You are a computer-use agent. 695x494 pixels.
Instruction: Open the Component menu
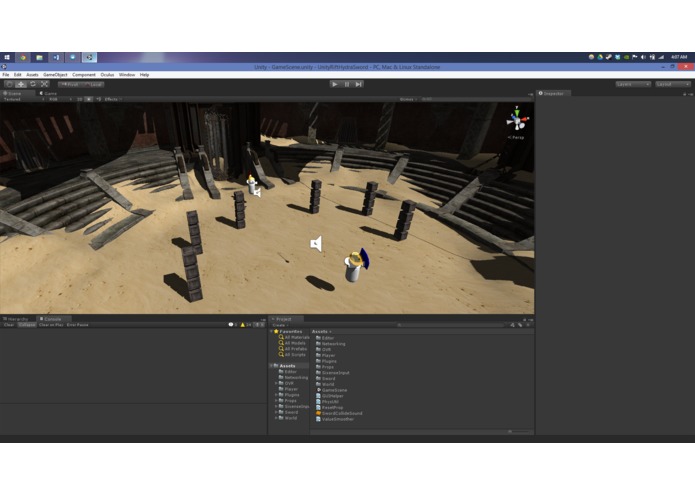pos(84,75)
